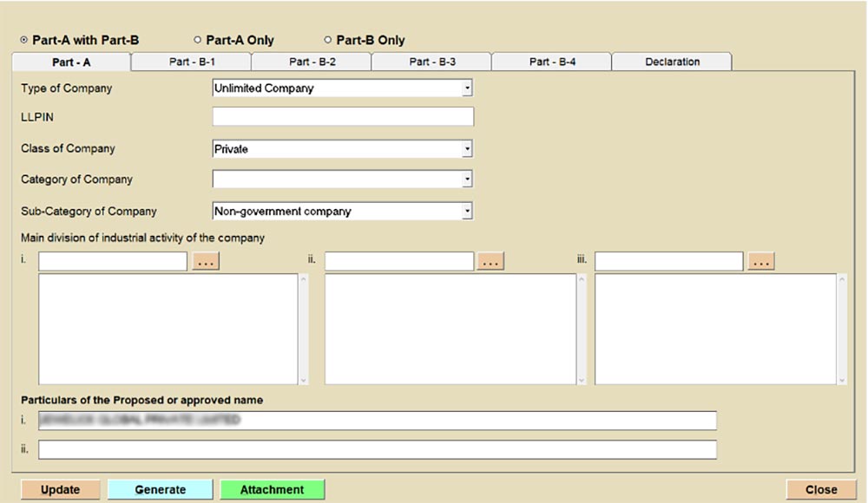Click the browse button beside industrial activity field i
Viewport: 868px width, 503px height.
[206, 261]
